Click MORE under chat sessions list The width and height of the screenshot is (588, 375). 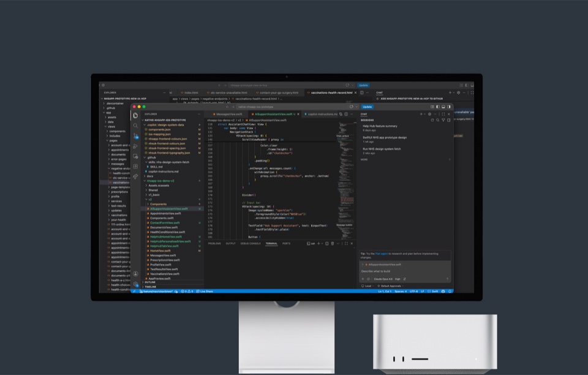click(364, 160)
